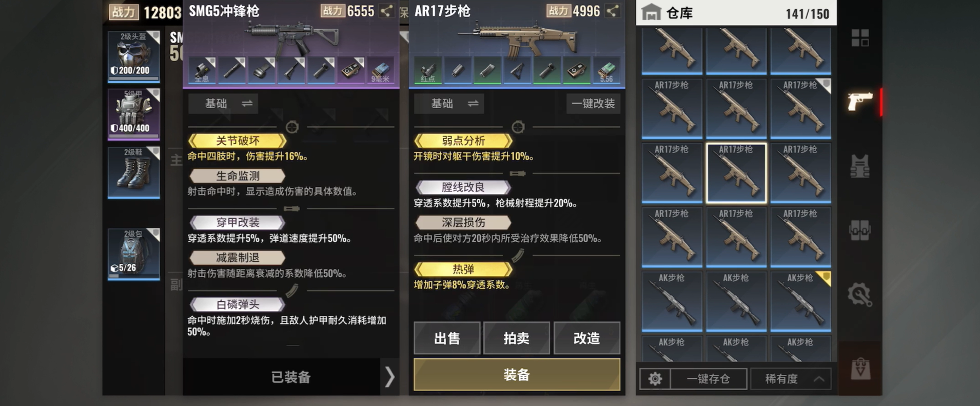
Task: Equip the AR17 with 装备 button
Action: pyautogui.click(x=517, y=375)
